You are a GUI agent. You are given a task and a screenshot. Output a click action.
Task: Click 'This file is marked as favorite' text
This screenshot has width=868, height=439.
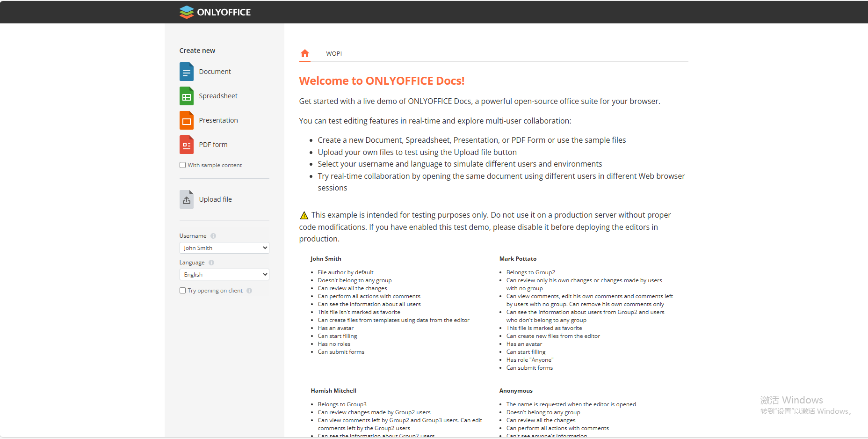[x=544, y=328]
